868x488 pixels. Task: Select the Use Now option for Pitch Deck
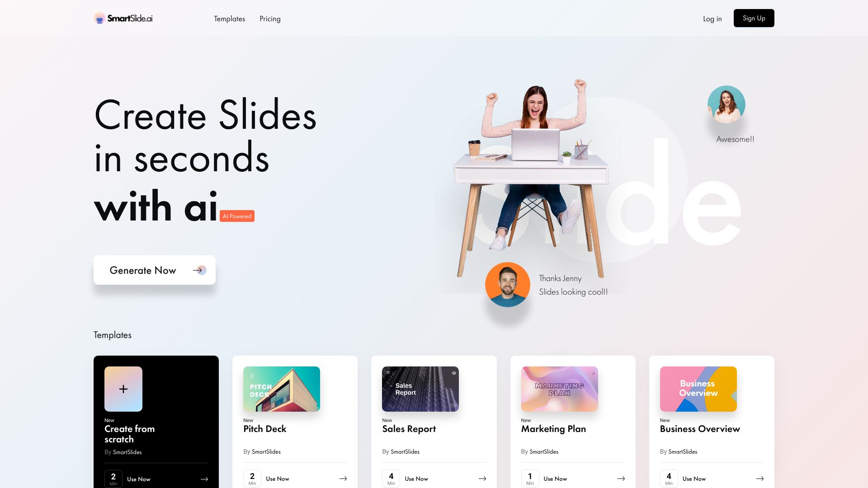(277, 479)
